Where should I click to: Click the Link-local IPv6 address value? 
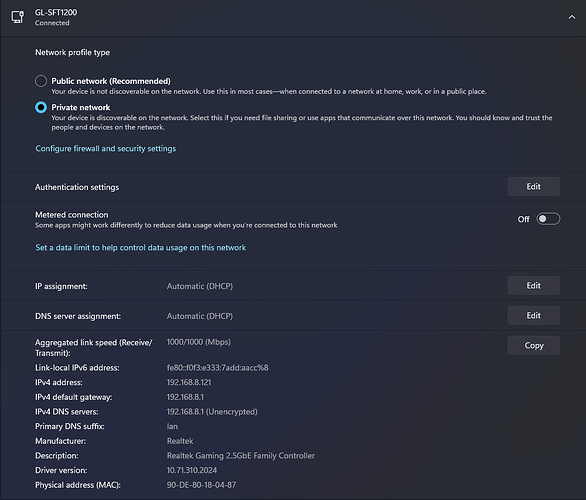pos(218,368)
